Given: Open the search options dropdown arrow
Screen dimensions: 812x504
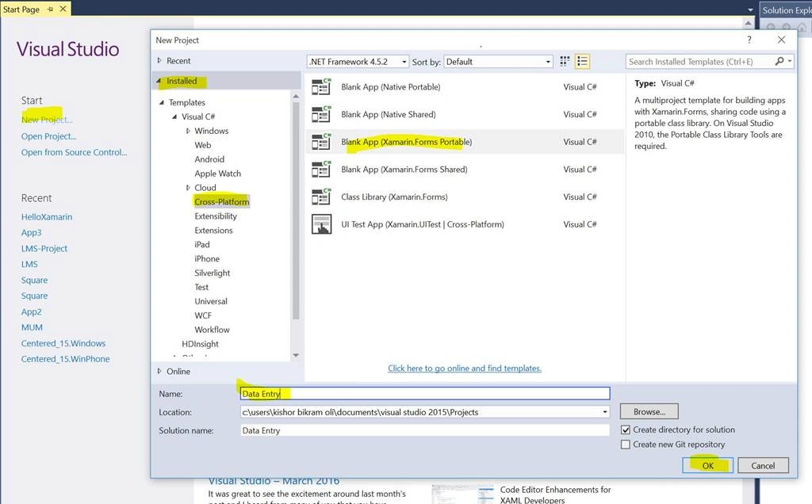Looking at the screenshot, I should [789, 61].
